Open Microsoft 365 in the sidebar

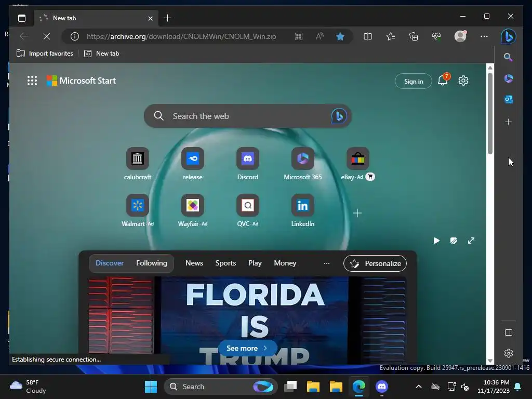(508, 78)
